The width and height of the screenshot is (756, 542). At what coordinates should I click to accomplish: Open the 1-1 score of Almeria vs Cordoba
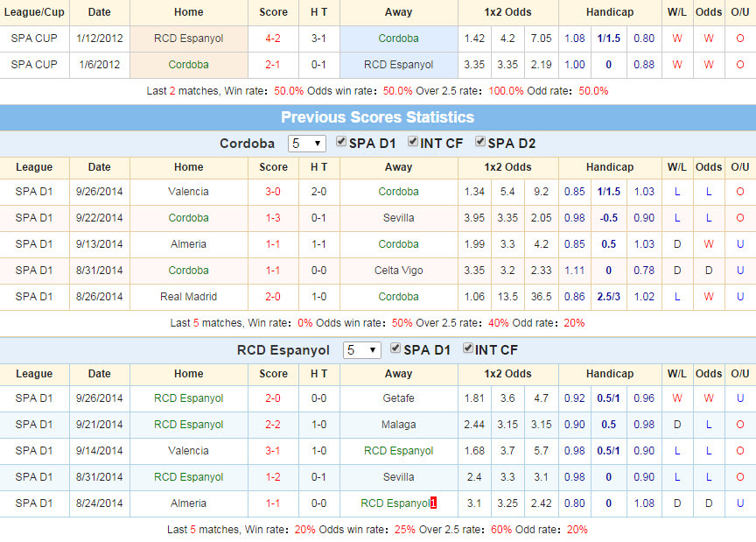coord(273,244)
